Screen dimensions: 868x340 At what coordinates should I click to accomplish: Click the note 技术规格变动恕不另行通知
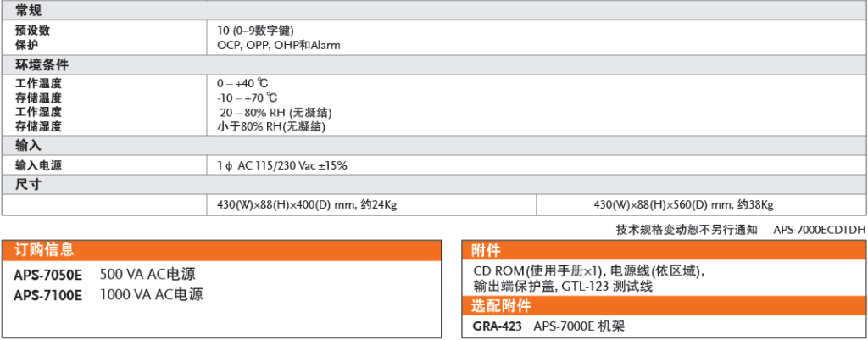click(687, 230)
